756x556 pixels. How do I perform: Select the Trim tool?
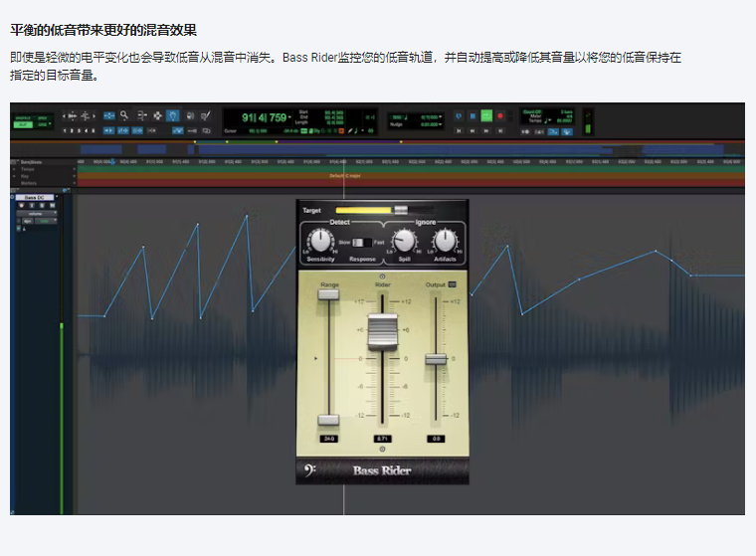click(x=142, y=115)
